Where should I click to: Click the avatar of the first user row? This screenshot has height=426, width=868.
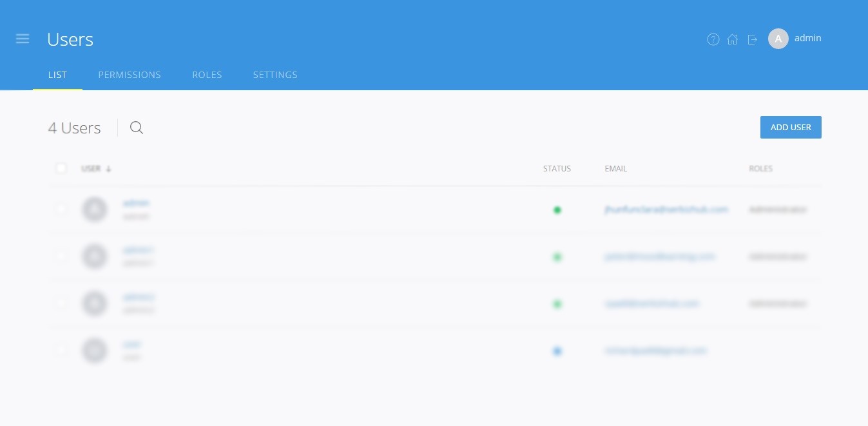tap(95, 209)
